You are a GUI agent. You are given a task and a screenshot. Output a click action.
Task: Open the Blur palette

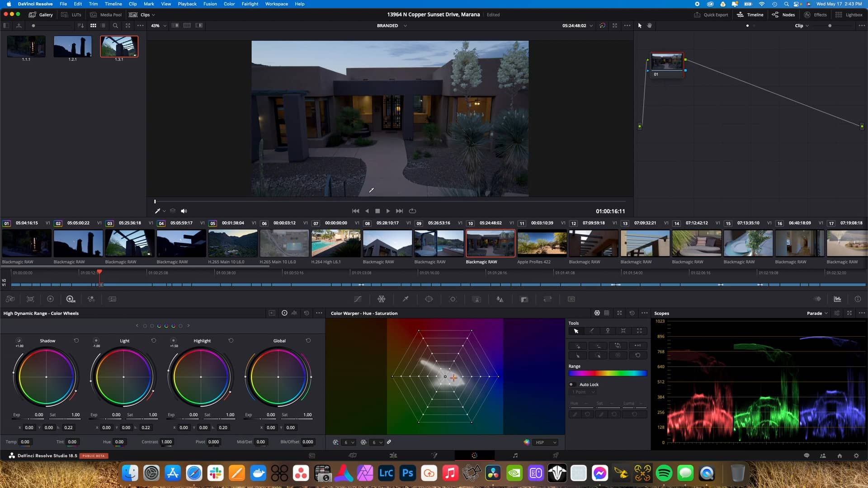pyautogui.click(x=500, y=299)
